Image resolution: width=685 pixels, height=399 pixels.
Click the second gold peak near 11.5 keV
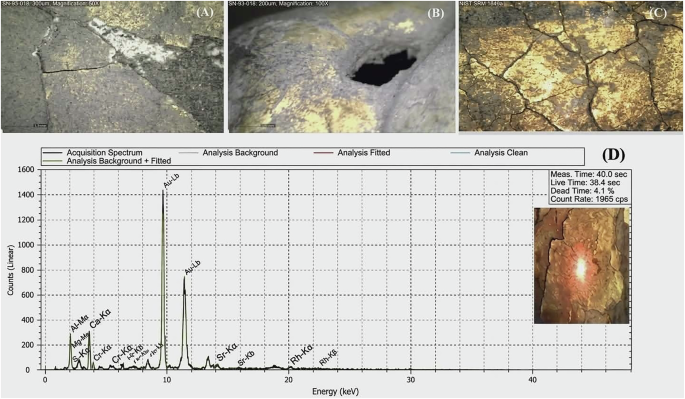[x=184, y=323]
